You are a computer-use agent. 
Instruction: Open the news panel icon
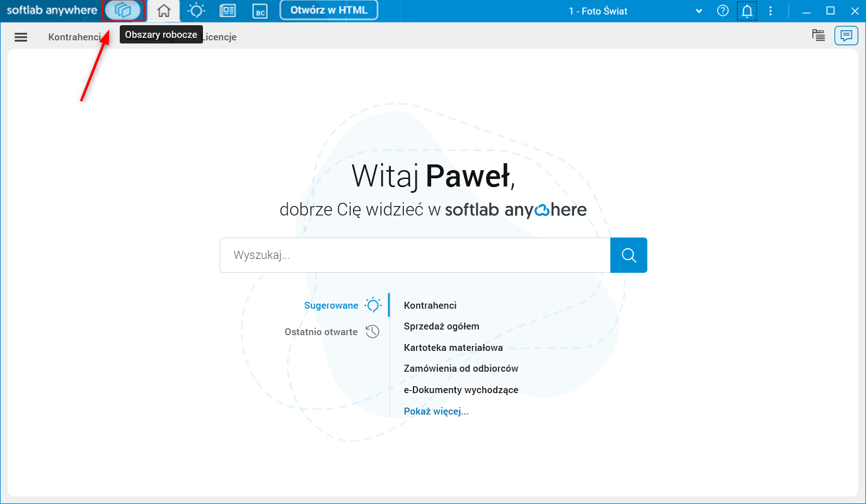[x=228, y=11]
